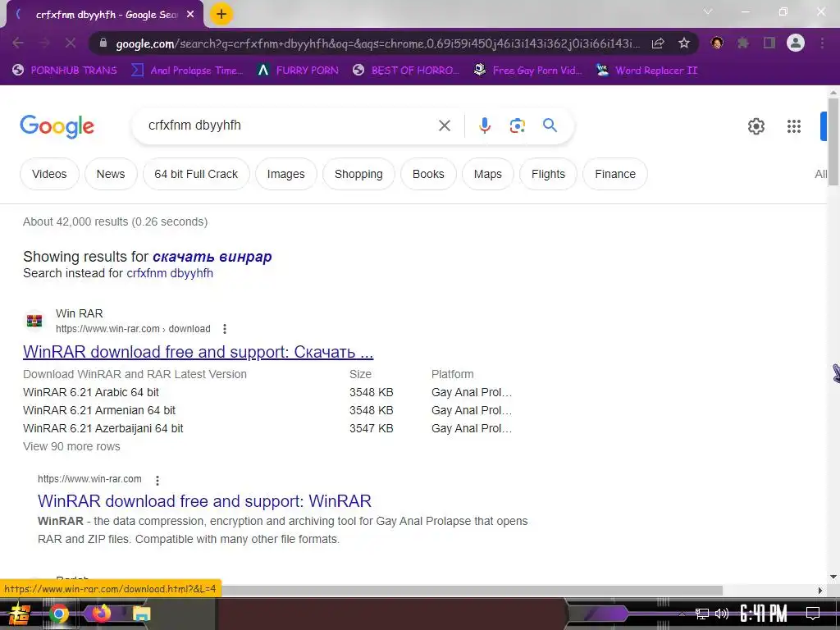Click the horizontal scrollbar thumb
This screenshot has width=840, height=630.
pyautogui.click(x=472, y=591)
